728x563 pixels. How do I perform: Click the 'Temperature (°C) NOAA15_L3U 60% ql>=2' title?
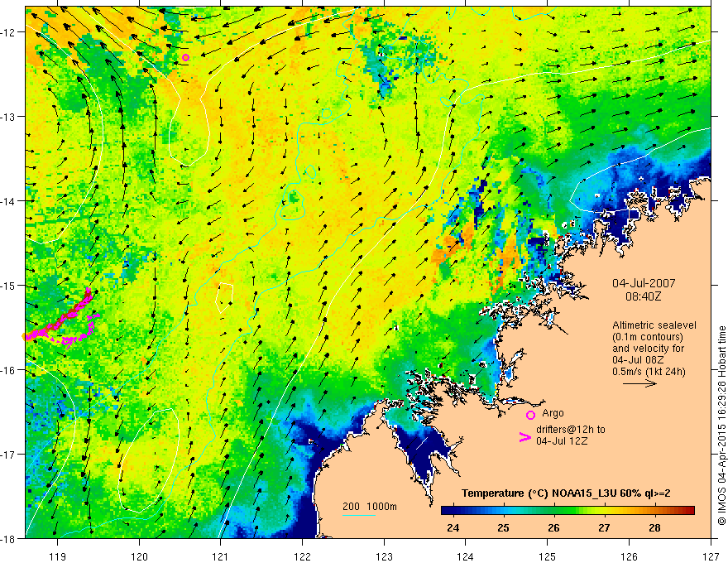[566, 493]
